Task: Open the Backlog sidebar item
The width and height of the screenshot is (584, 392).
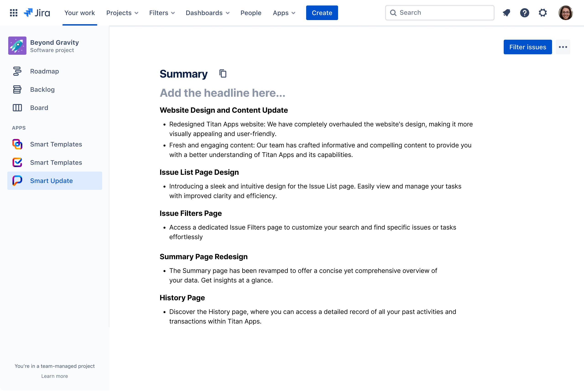Action: [x=42, y=89]
